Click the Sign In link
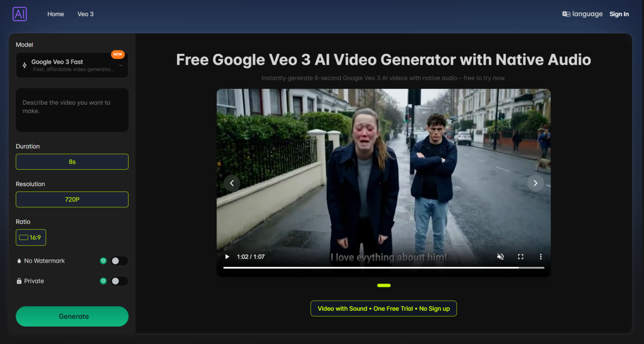Screen dimensions: 644x344 619,14
